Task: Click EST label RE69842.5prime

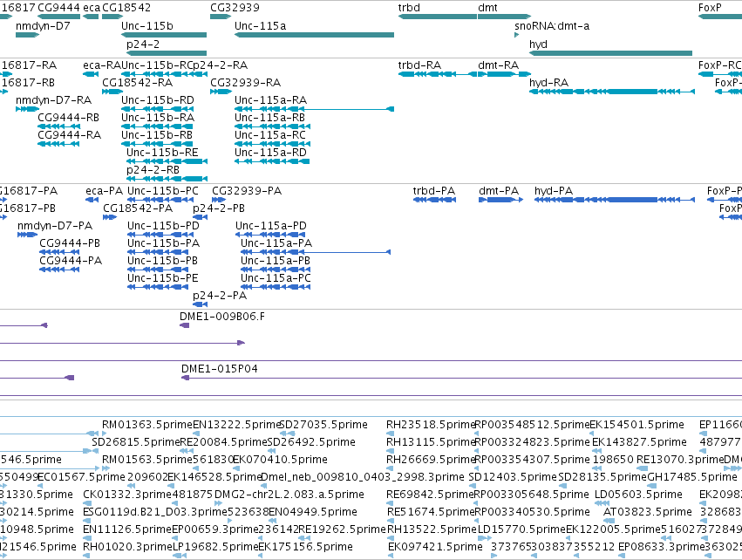Action: click(430, 495)
